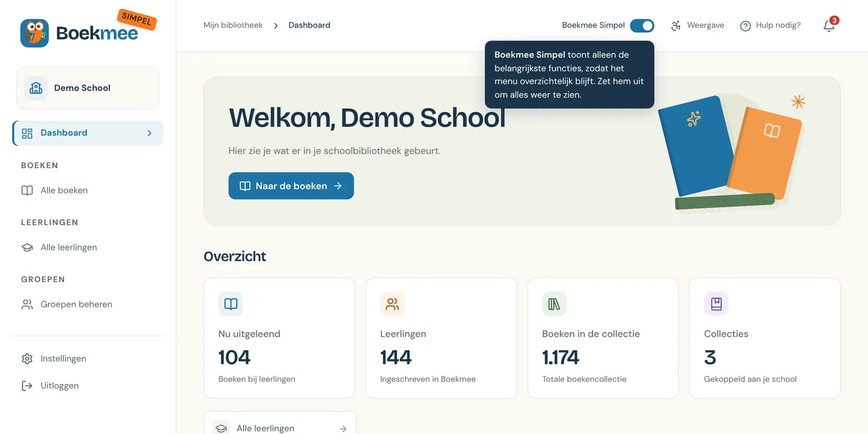Viewport: 868px width, 434px height.
Task: Click the text Ingeschreven in Boekmee
Action: (428, 379)
